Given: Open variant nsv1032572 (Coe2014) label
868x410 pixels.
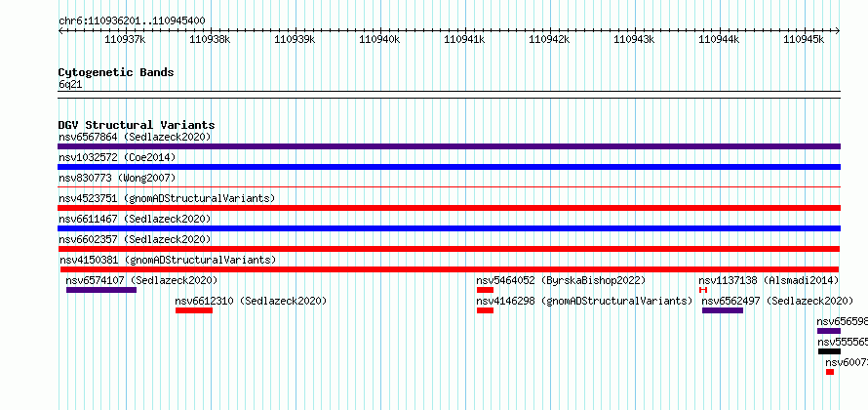Looking at the screenshot, I should [x=117, y=157].
